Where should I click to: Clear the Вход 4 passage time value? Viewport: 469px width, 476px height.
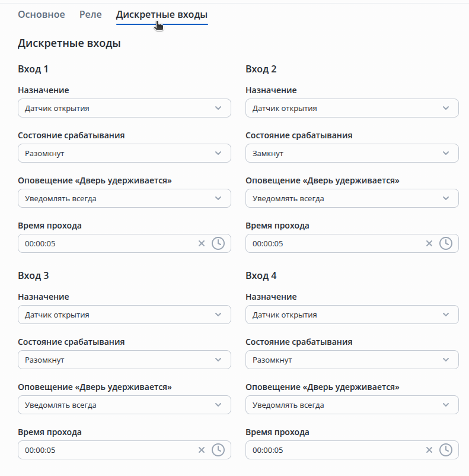[x=429, y=450]
